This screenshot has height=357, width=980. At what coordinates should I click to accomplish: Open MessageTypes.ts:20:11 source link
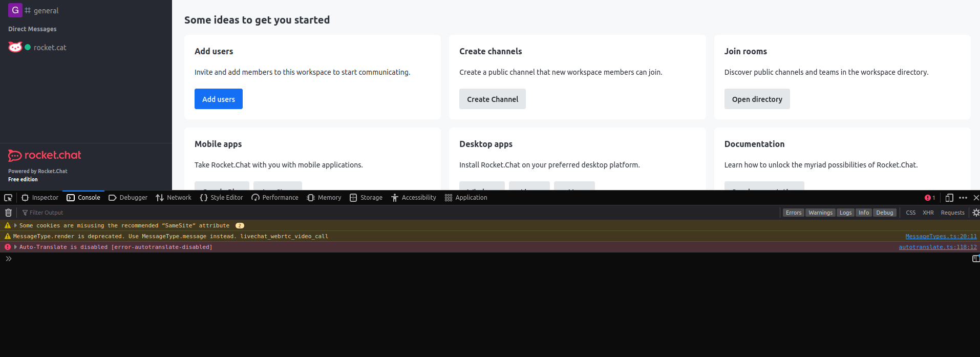tap(941, 236)
